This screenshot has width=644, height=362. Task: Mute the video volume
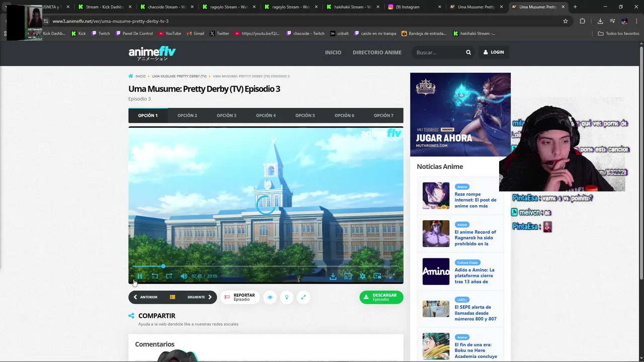(x=184, y=276)
